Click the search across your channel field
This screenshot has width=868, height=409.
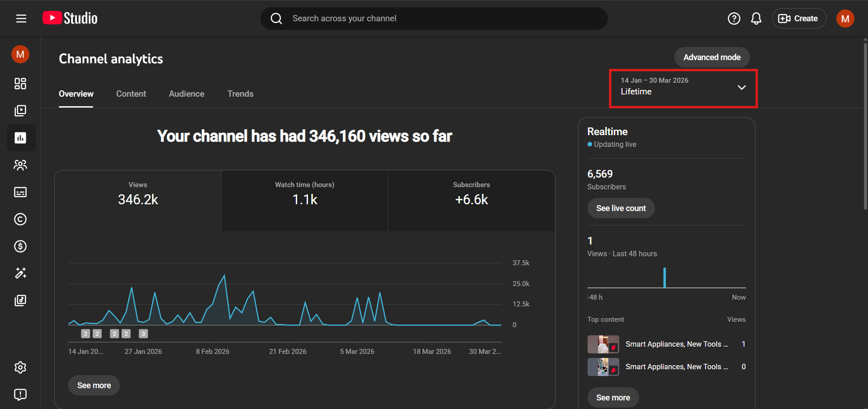(x=434, y=19)
